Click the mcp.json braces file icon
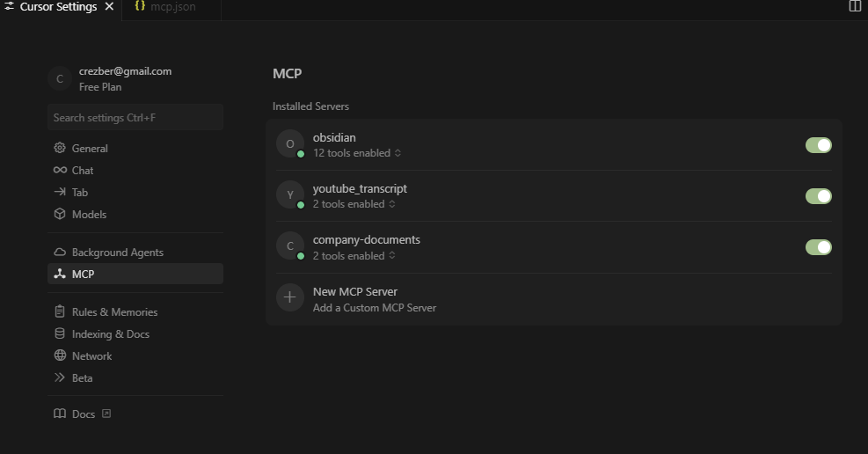 140,6
